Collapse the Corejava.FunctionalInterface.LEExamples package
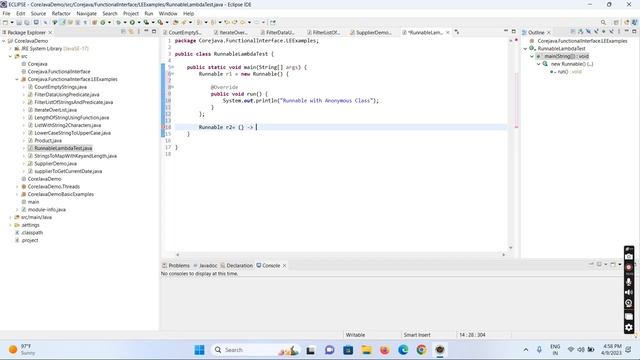The image size is (640, 360). [x=17, y=79]
